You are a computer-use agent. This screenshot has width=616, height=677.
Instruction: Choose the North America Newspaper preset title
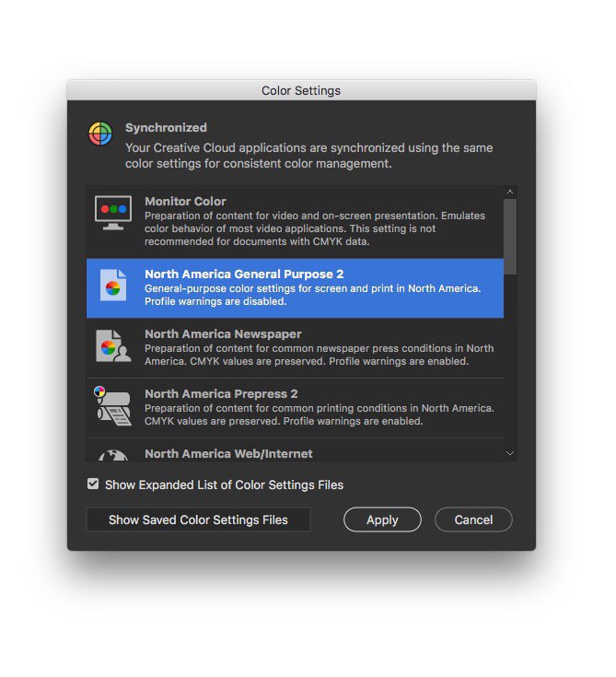pyautogui.click(x=223, y=333)
